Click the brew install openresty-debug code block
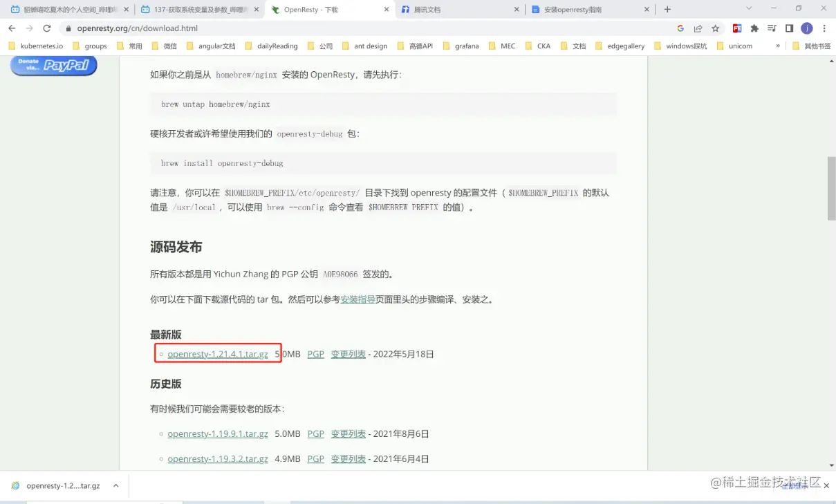This screenshot has width=836, height=504. pyautogui.click(x=383, y=163)
